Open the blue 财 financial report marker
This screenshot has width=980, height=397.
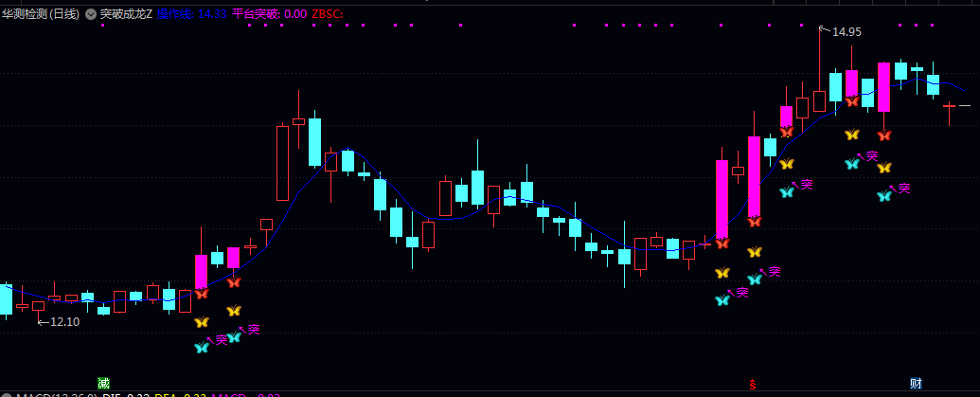(916, 383)
